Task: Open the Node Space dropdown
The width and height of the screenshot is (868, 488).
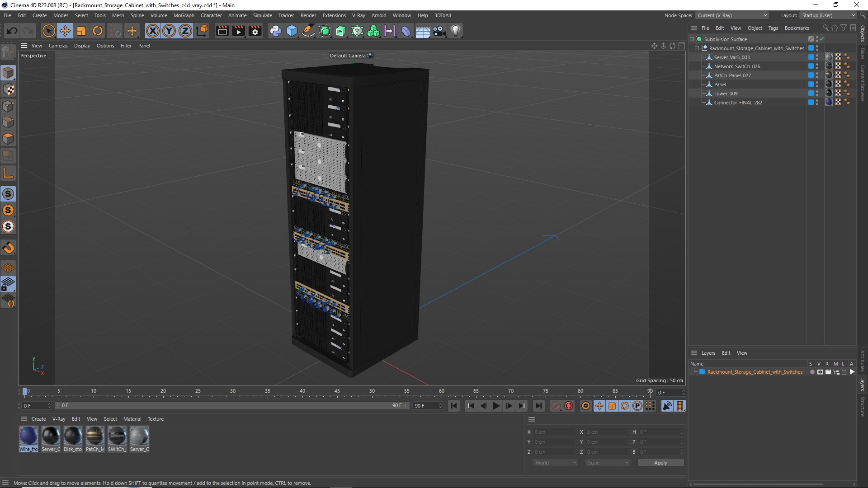Action: pyautogui.click(x=732, y=15)
